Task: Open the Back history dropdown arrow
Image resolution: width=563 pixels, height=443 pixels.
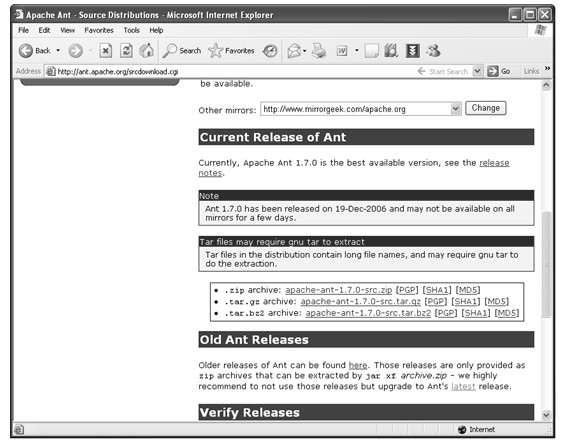Action: (x=58, y=51)
